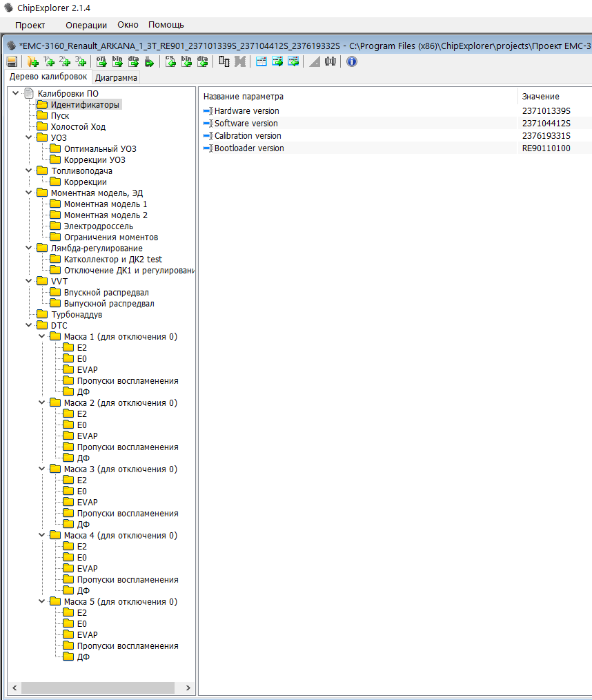592x700 pixels.
Task: Click the binoculars search icon
Action: coord(330,61)
